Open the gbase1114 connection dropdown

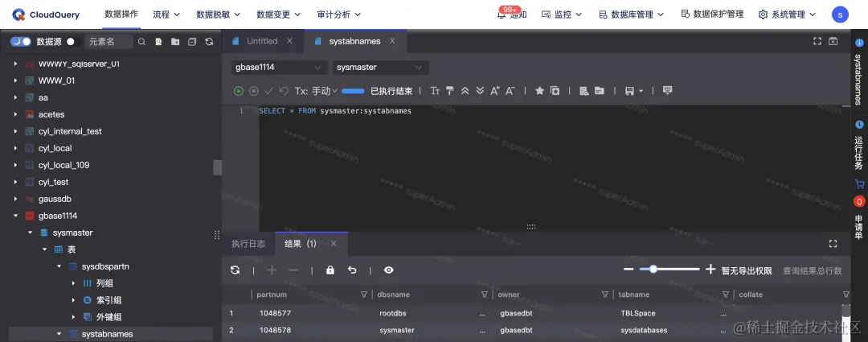click(x=278, y=68)
